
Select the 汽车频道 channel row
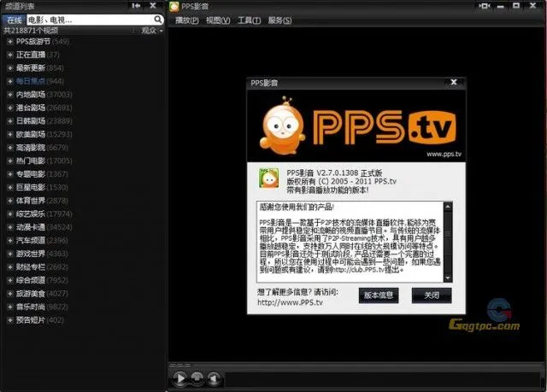coord(82,241)
